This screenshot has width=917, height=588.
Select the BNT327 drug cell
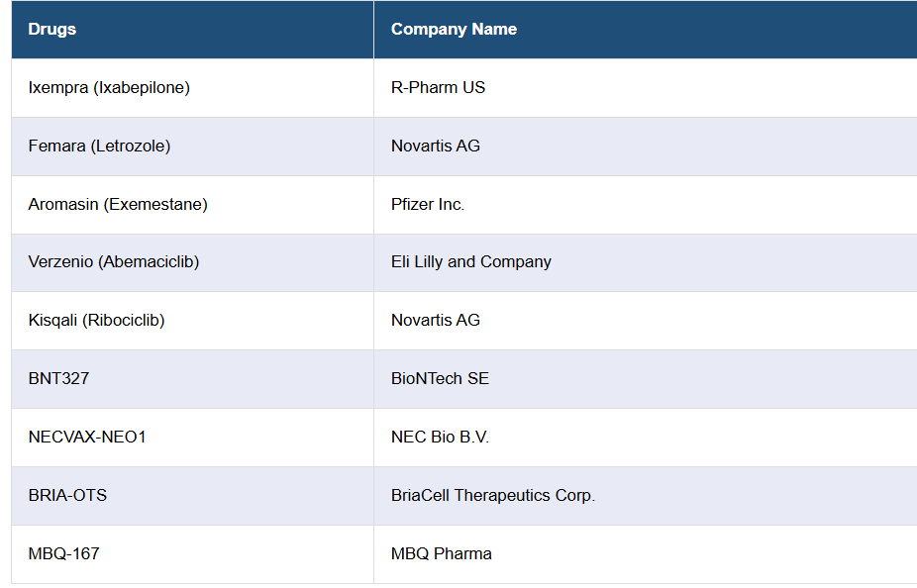point(58,378)
